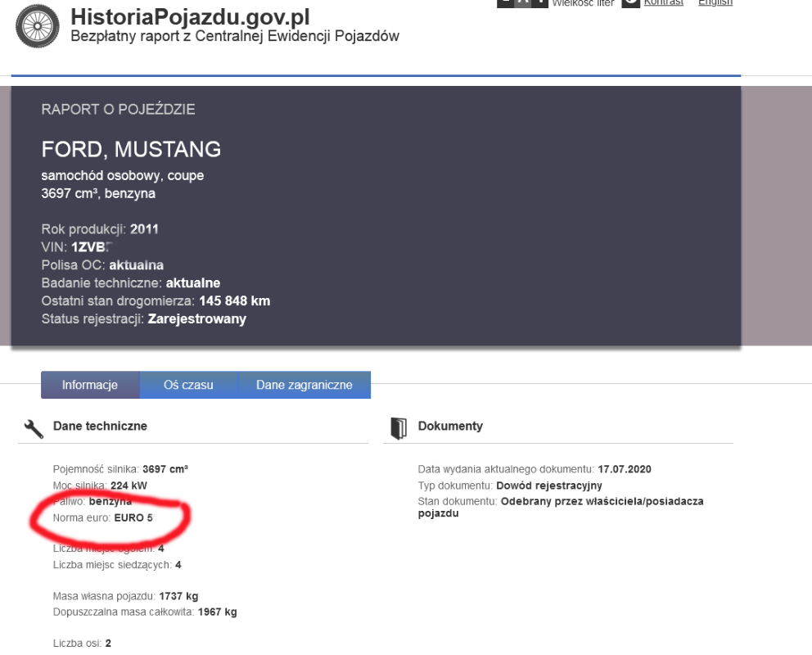Screen dimensions: 812x655
Task: Click the Norma euro EURO 5 value
Action: [133, 518]
